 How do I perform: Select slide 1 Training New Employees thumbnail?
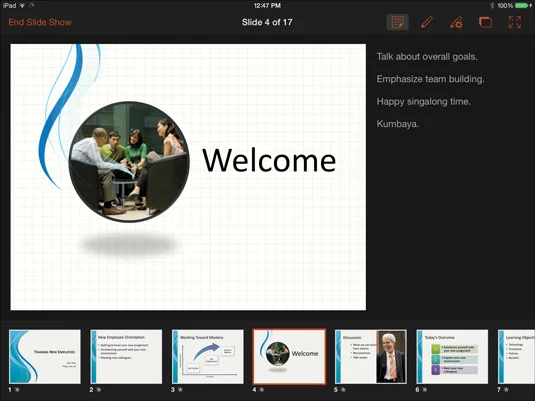45,357
